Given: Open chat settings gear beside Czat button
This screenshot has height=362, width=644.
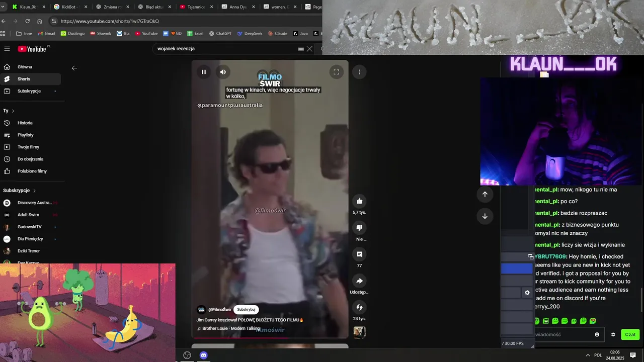Looking at the screenshot, I should pyautogui.click(x=613, y=334).
